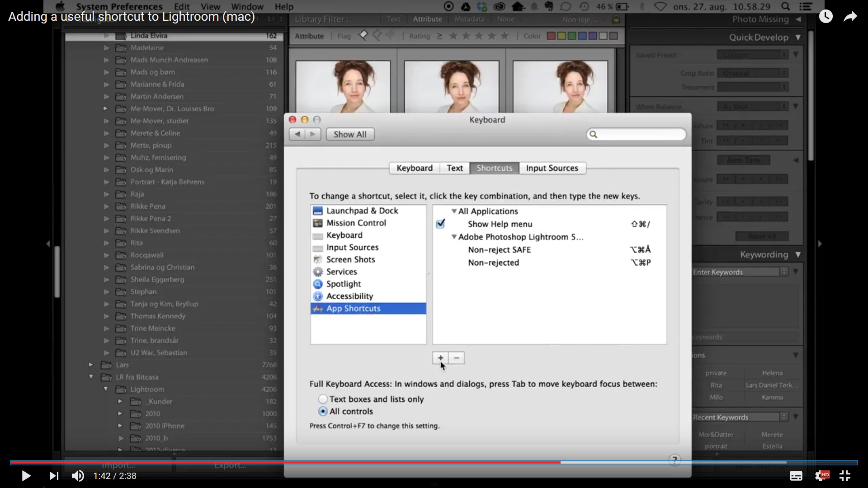Uncheck Show Help menu checkbox
The image size is (868, 488).
(x=440, y=224)
